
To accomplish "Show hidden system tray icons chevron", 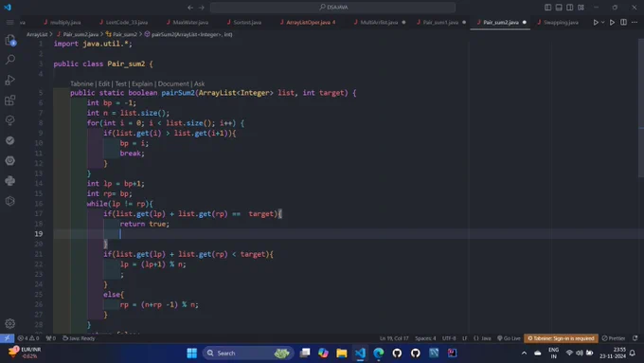I will click(524, 353).
